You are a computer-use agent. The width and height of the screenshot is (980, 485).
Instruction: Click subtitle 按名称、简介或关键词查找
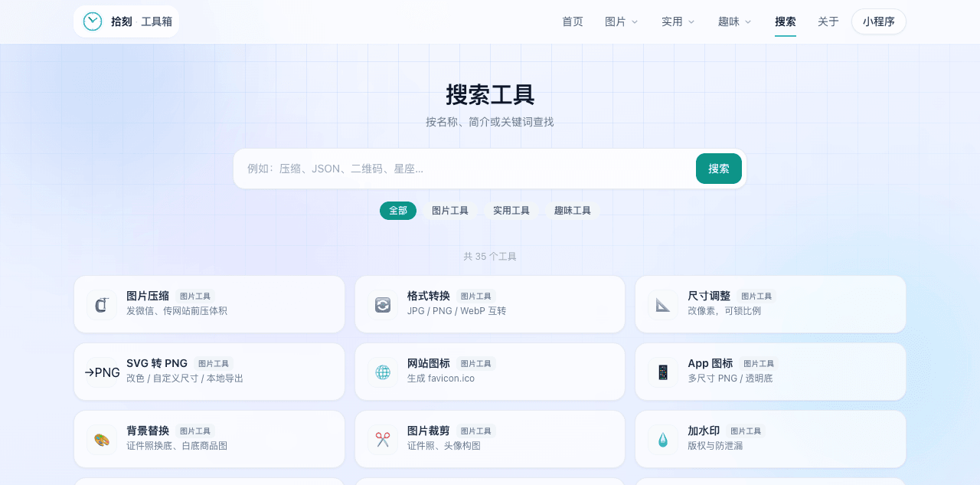click(490, 122)
